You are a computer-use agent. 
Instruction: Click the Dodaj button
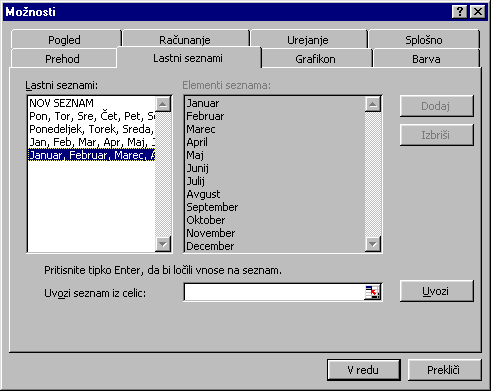tap(436, 106)
